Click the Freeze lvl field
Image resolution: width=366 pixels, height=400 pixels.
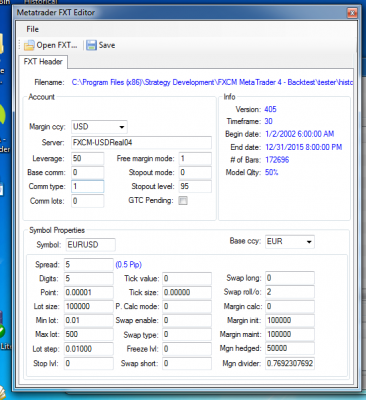[187, 349]
